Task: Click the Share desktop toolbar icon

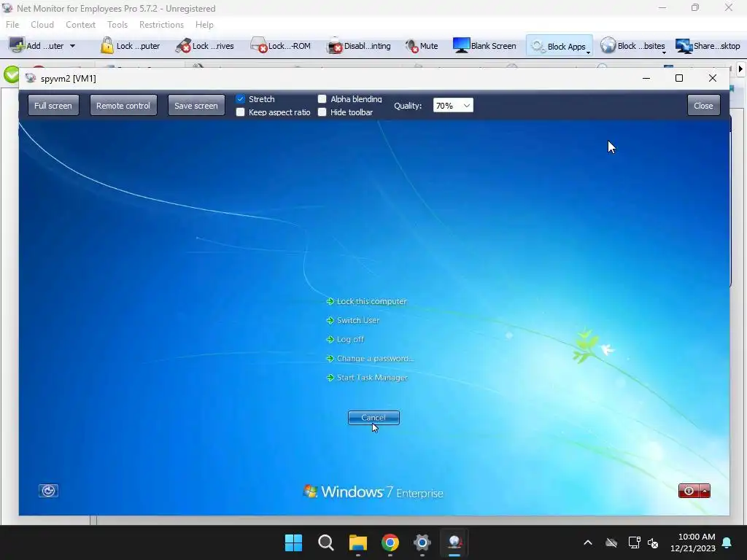Action: pyautogui.click(x=684, y=46)
